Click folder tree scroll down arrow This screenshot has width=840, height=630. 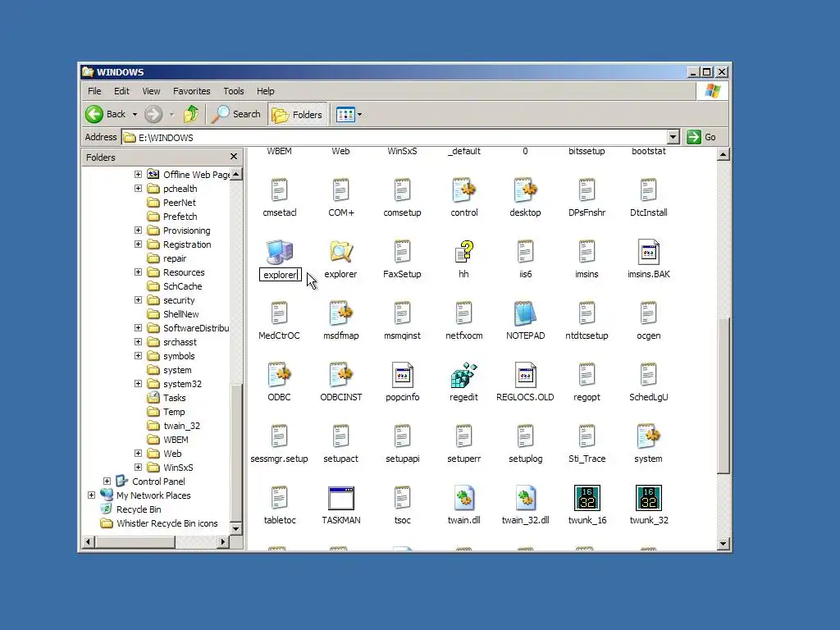[x=235, y=528]
